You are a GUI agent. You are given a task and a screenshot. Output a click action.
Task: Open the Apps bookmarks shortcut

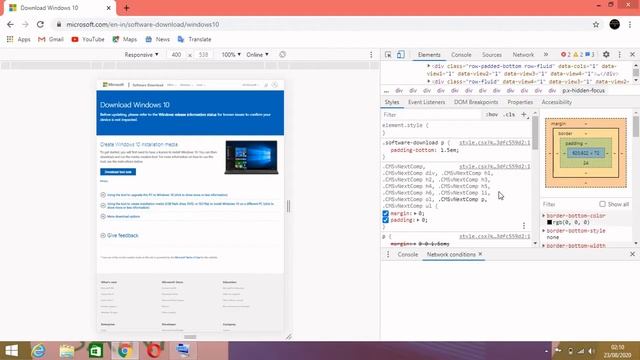tap(18, 39)
